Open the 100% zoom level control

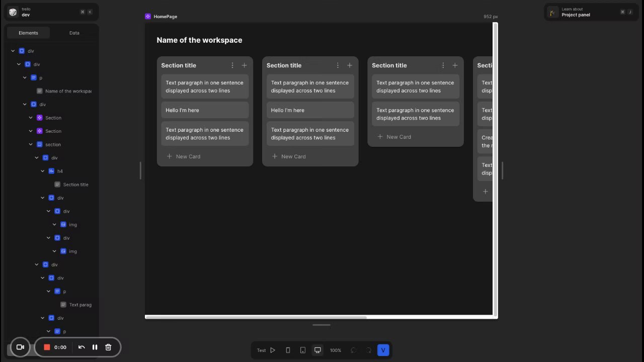(x=336, y=350)
